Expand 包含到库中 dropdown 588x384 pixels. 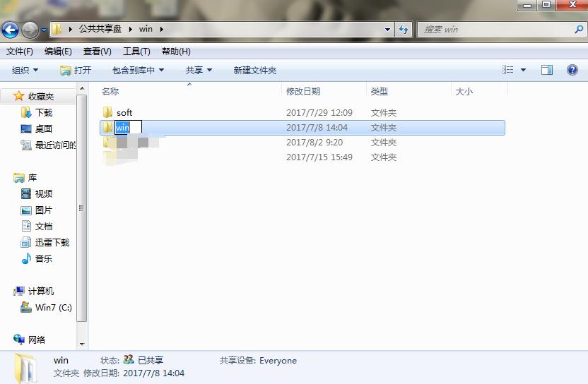138,70
